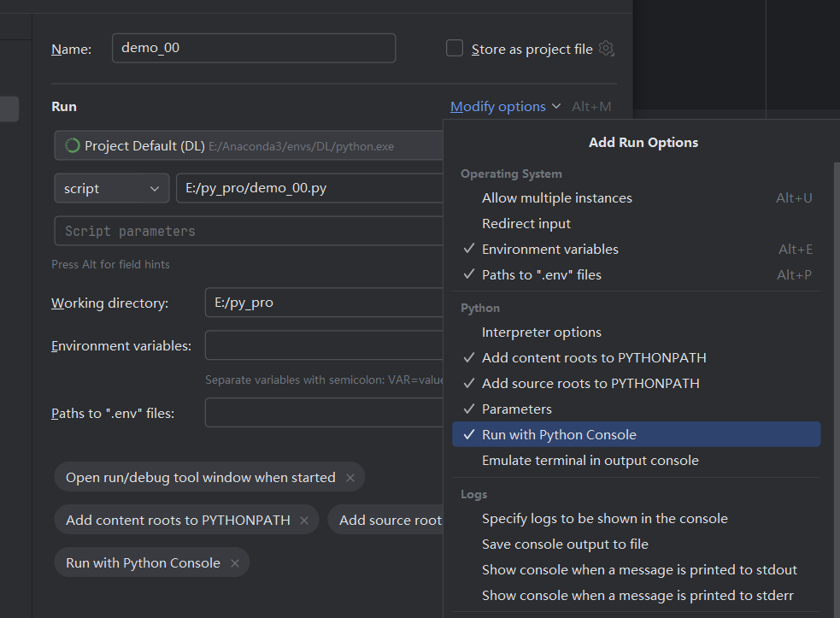Click the "Environment variables:" label in the form

coord(121,346)
